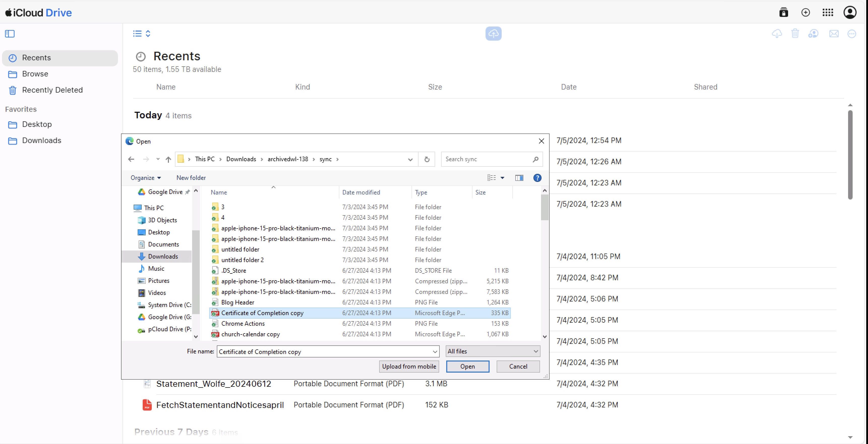868x444 pixels.
Task: Click the File name input box
Action: 324,352
